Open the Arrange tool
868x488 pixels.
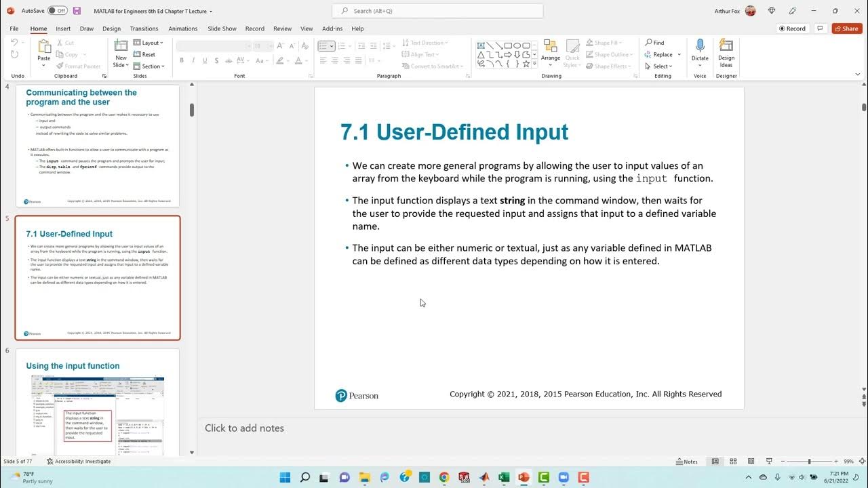(x=551, y=50)
